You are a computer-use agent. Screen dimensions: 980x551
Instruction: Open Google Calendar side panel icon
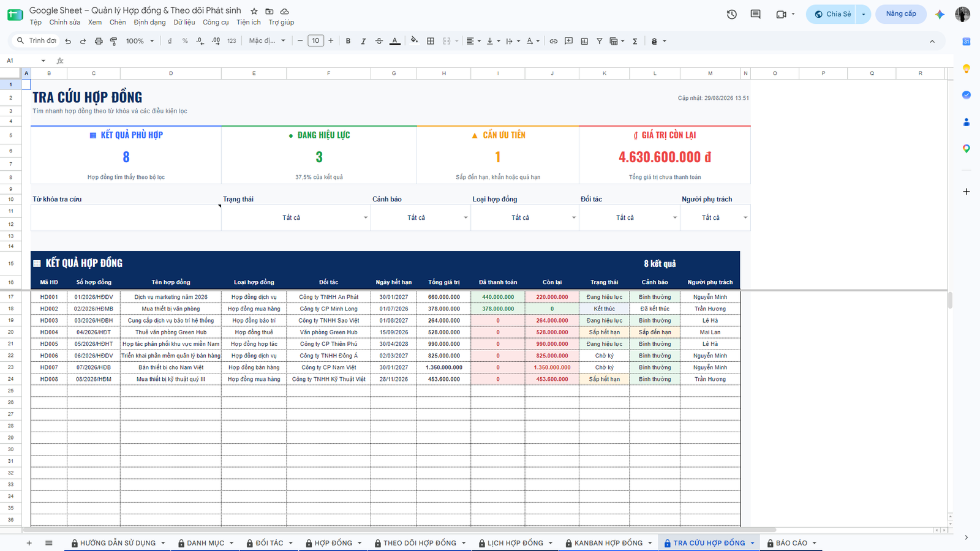(967, 42)
